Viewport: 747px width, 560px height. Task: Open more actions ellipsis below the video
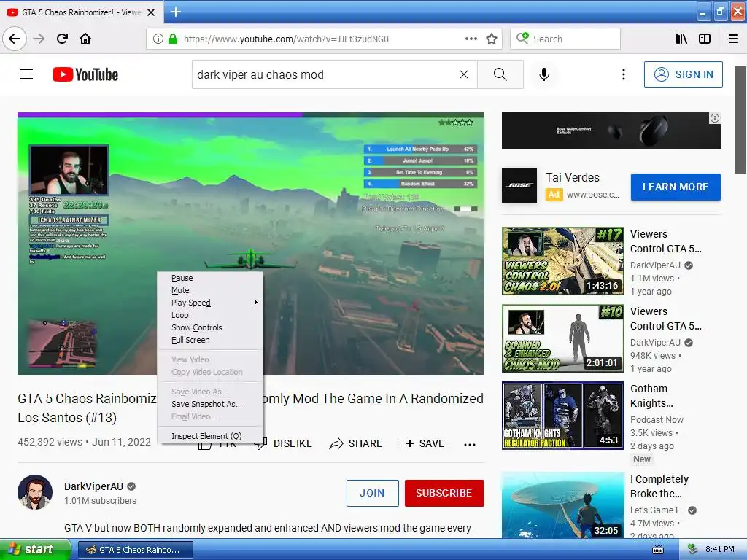click(x=470, y=444)
